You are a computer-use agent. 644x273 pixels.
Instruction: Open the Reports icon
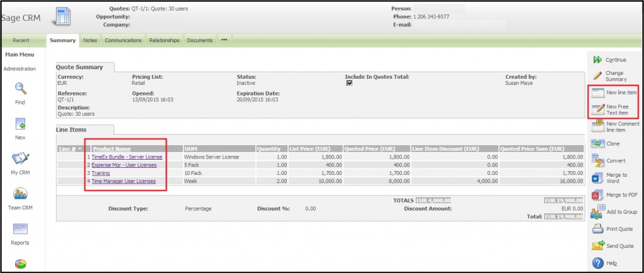click(20, 229)
